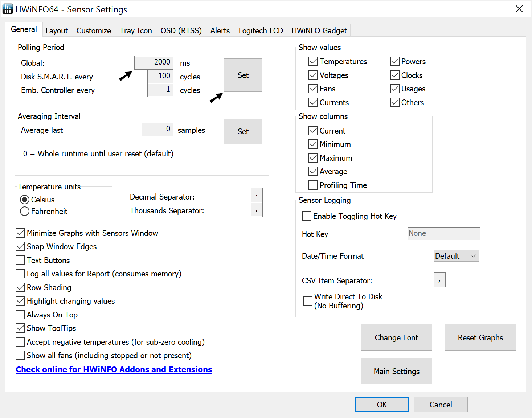The image size is (532, 418).
Task: Switch to Logitech LCD tab
Action: (x=261, y=30)
